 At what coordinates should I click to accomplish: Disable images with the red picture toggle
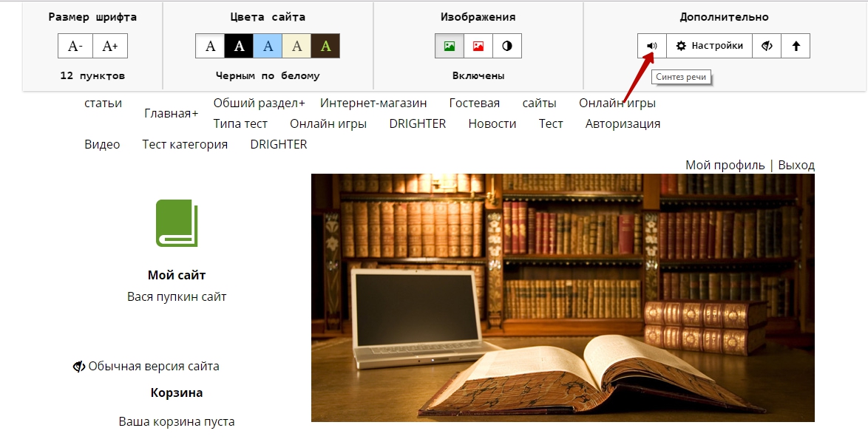pos(478,46)
